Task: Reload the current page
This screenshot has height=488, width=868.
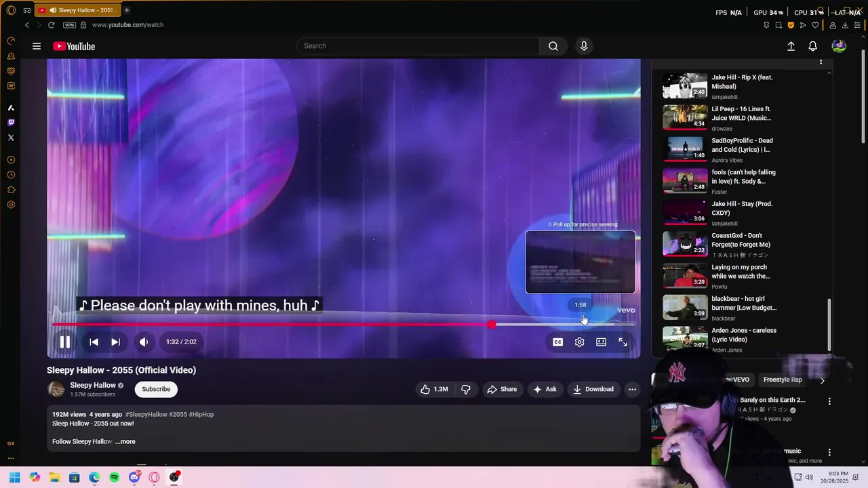Action: pos(51,25)
